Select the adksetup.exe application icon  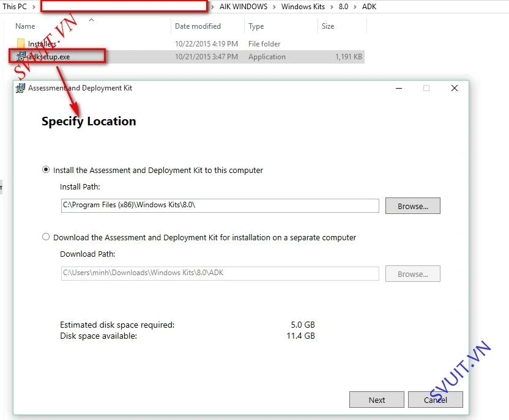click(21, 56)
